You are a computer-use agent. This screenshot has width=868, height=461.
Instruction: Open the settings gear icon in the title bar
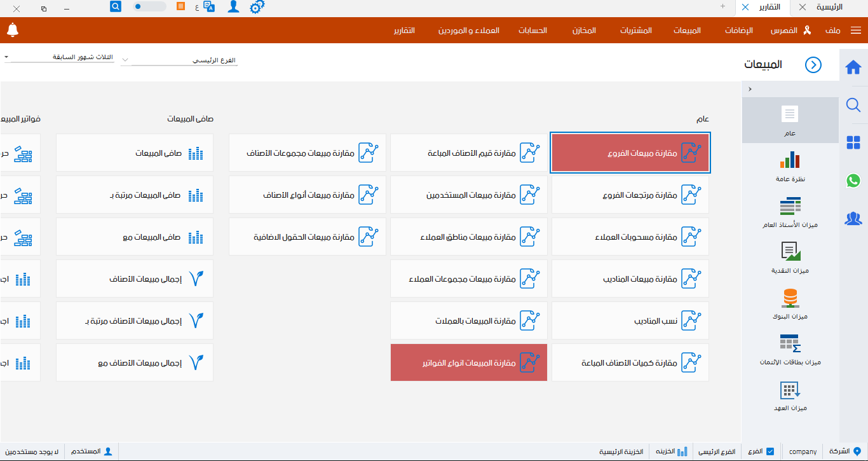coord(257,8)
